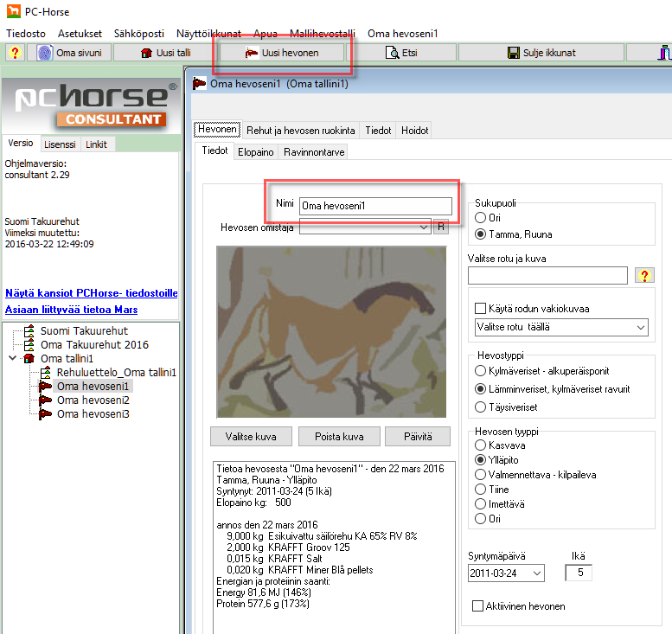This screenshot has height=634, width=672.
Task: Click Uusi talli stable icon button
Action: click(166, 53)
